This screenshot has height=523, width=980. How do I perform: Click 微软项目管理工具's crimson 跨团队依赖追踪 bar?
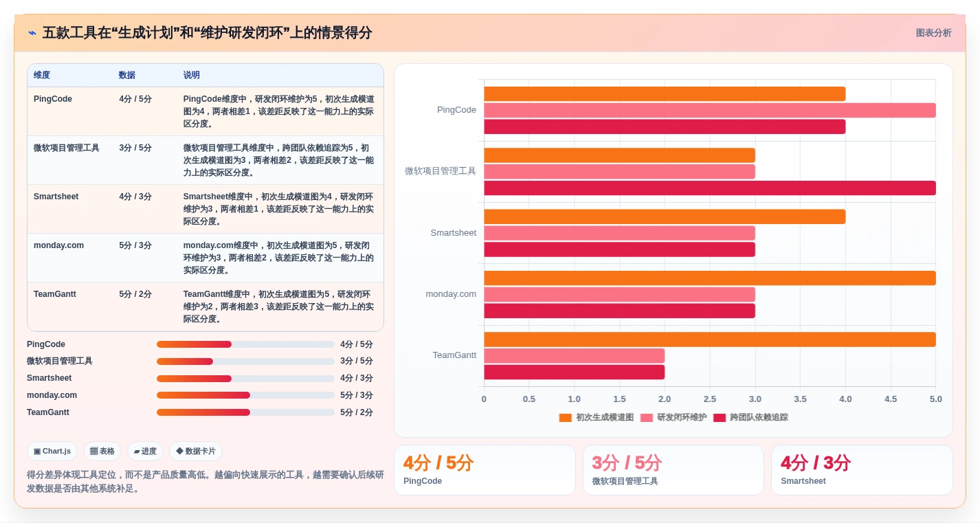click(x=710, y=188)
